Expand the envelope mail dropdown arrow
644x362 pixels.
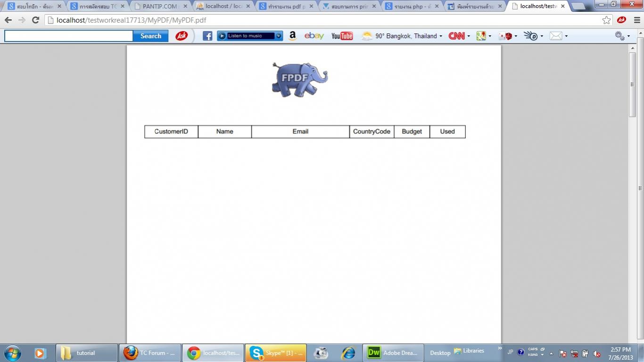(566, 36)
